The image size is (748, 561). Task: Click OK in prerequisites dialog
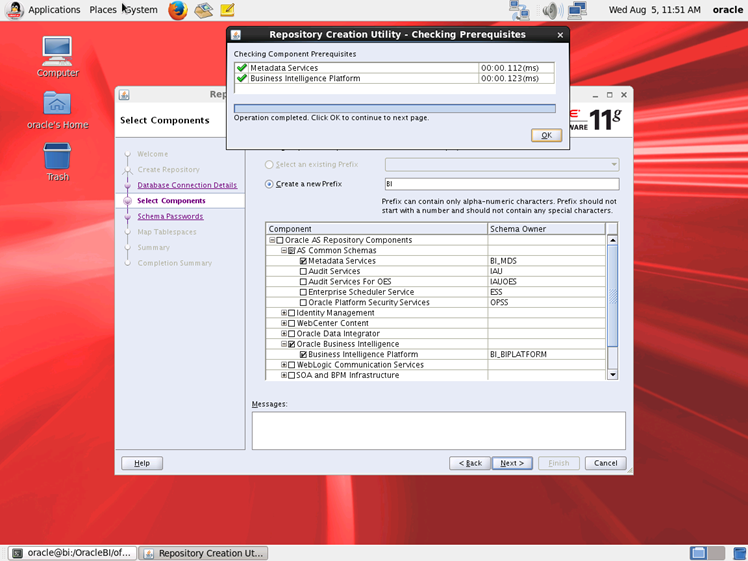(x=546, y=135)
